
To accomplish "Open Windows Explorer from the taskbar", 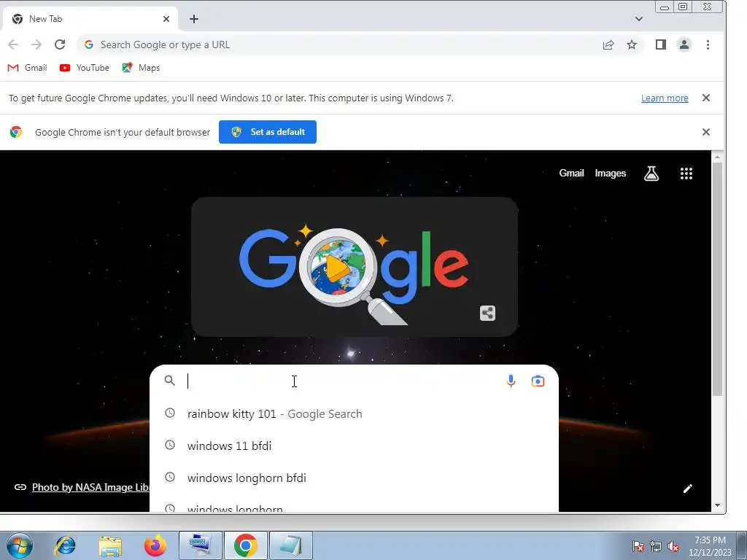I will (x=110, y=545).
